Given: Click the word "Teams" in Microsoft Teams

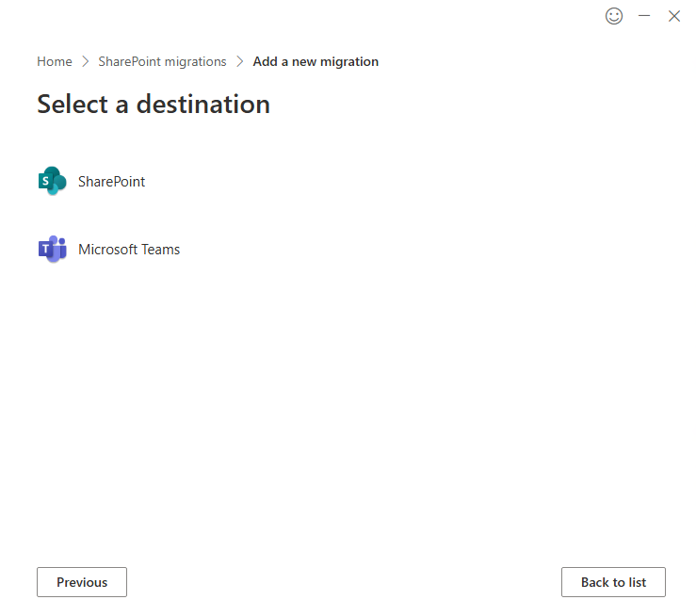Looking at the screenshot, I should pyautogui.click(x=160, y=250).
